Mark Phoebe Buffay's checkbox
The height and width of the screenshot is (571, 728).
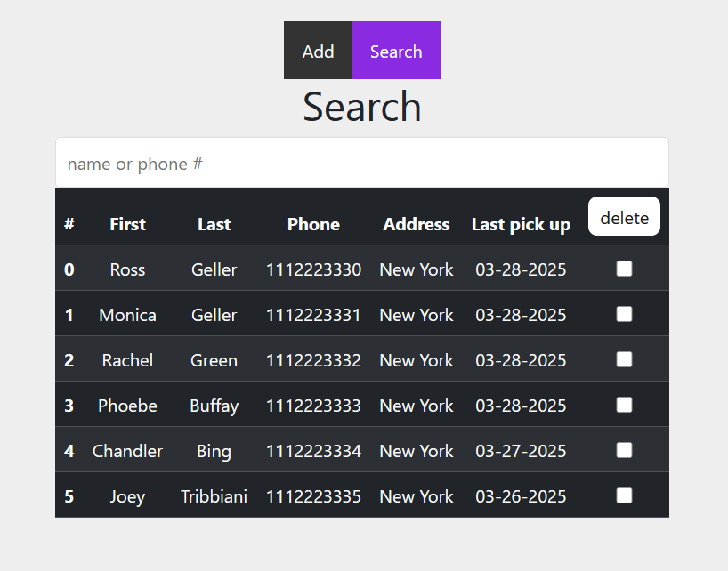(624, 405)
